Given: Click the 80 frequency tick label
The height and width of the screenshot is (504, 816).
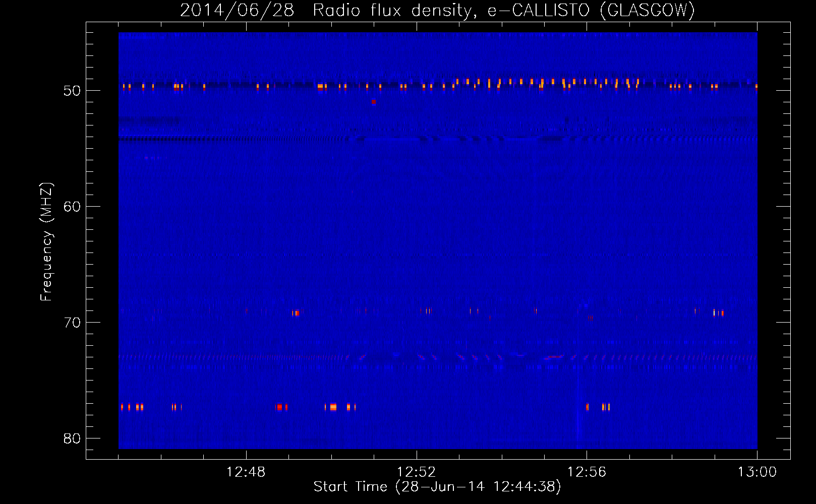Looking at the screenshot, I should (72, 438).
